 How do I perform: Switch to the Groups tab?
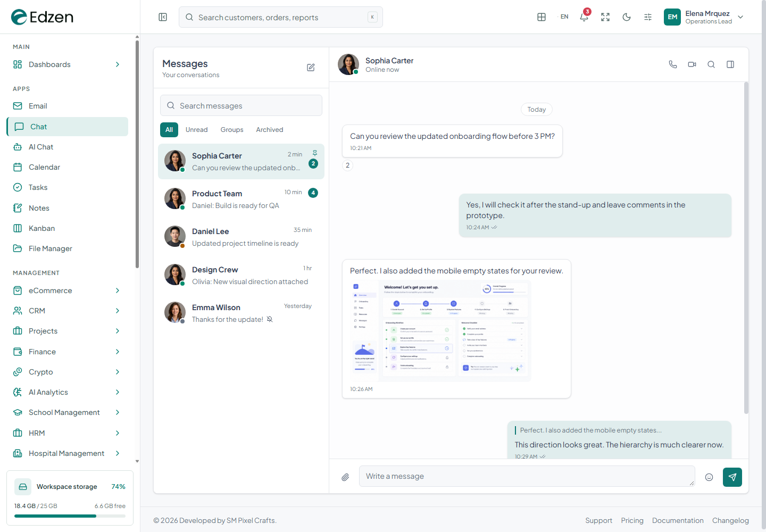coord(232,130)
